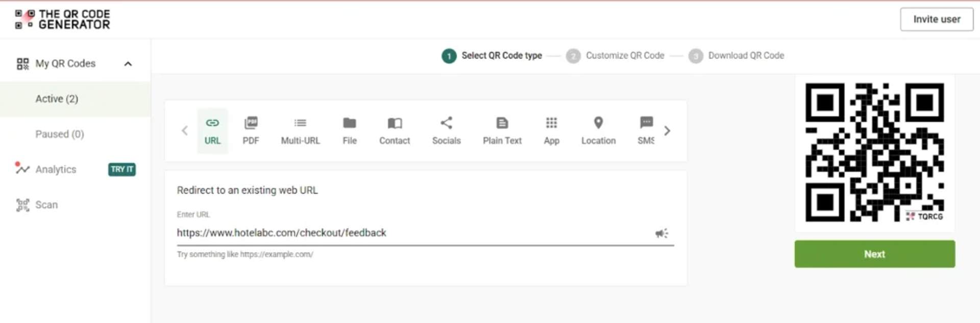The width and height of the screenshot is (980, 323).
Task: Choose the Contact QR code type
Action: coord(395,131)
